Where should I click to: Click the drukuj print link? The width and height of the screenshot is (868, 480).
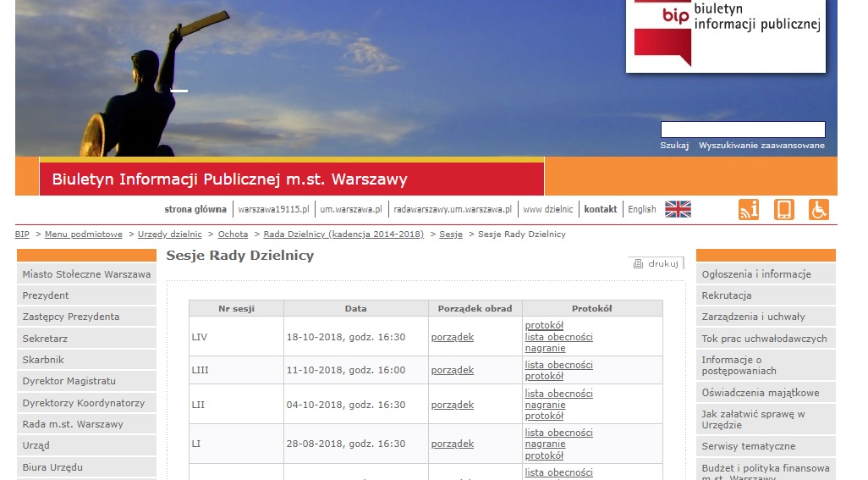[663, 263]
